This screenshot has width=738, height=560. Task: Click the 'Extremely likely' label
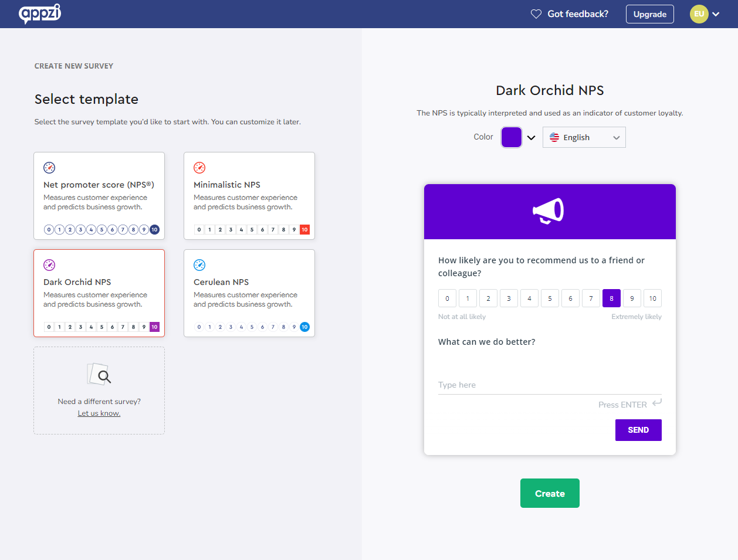click(637, 317)
